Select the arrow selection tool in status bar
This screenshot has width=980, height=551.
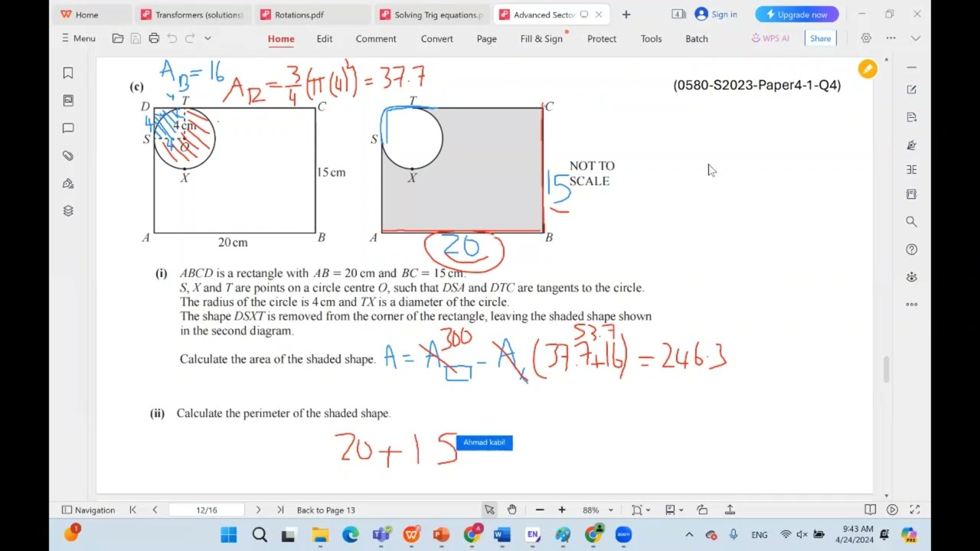489,510
